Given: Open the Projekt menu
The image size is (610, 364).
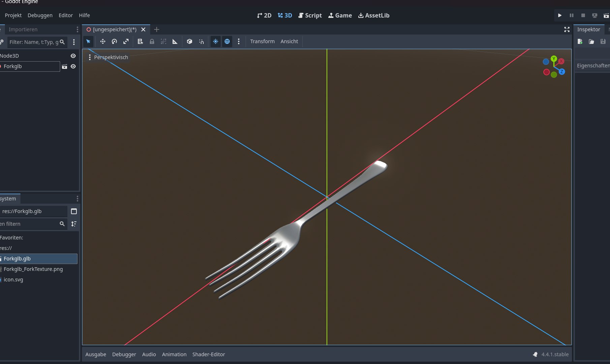Looking at the screenshot, I should 13,15.
